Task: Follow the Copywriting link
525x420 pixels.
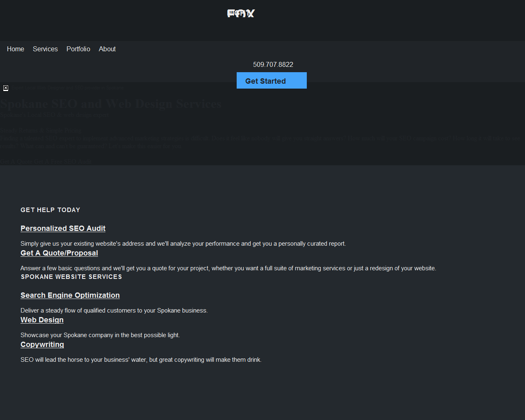Action: [42, 345]
